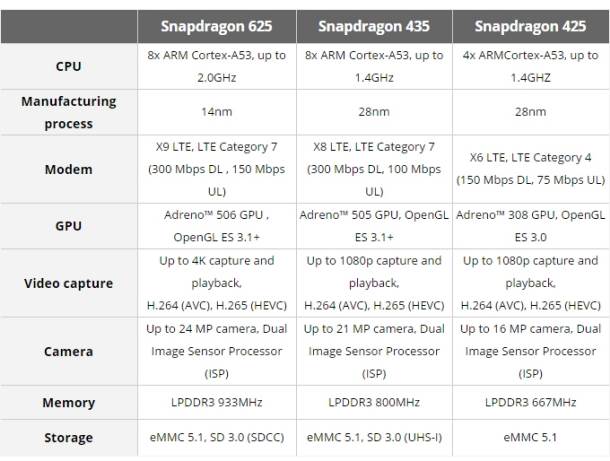This screenshot has height=461, width=610.
Task: Select the Modem row label
Action: 68,169
